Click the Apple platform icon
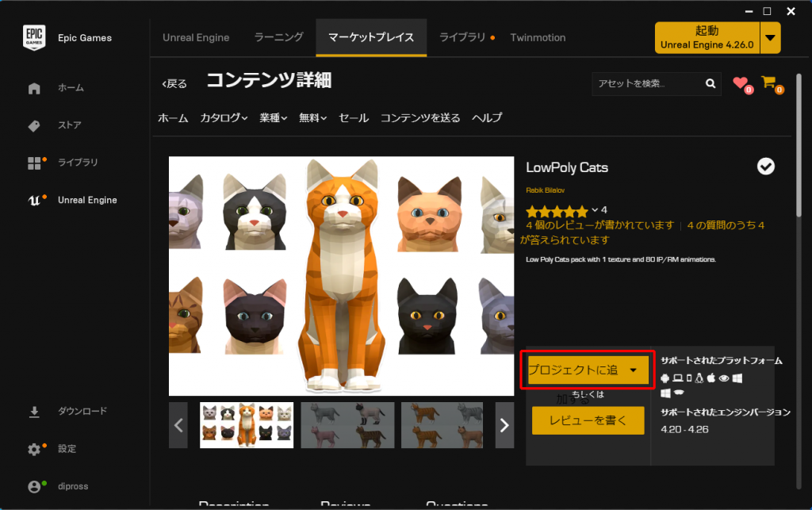This screenshot has height=510, width=812. pos(711,378)
